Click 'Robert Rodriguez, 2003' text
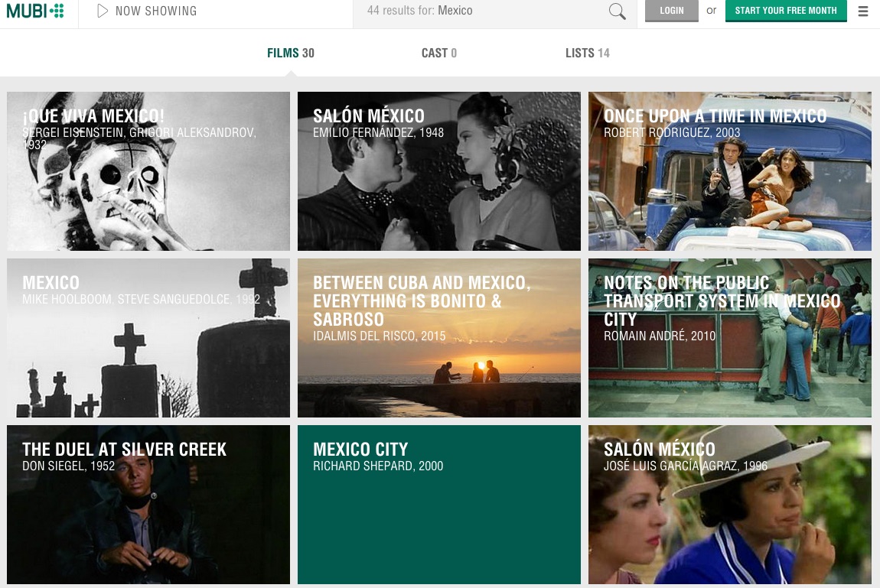880x588 pixels. [x=672, y=133]
